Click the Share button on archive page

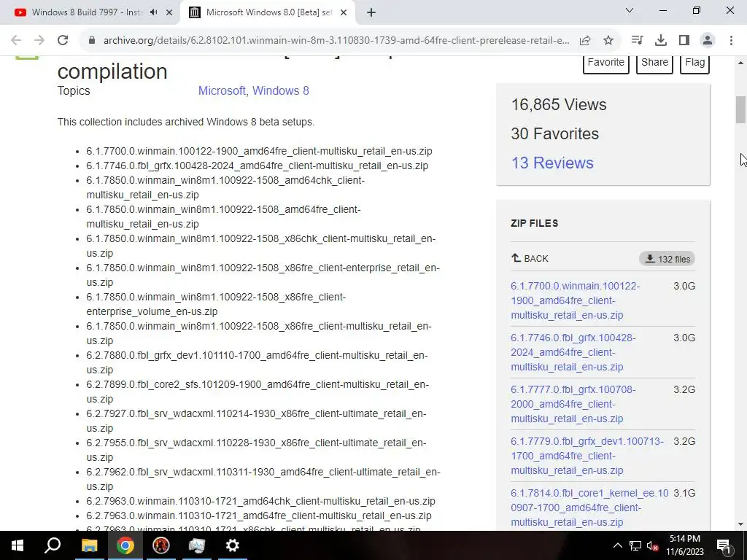(654, 63)
